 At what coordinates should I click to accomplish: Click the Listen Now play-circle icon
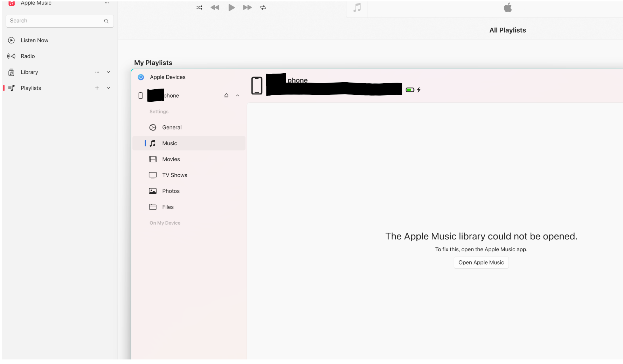point(11,40)
